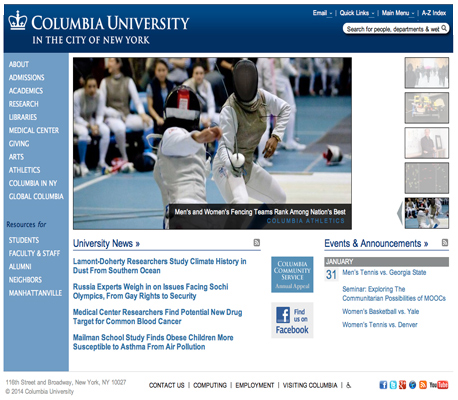The image size is (458, 400).
Task: Open the Manhattanville resources link
Action: tap(35, 293)
